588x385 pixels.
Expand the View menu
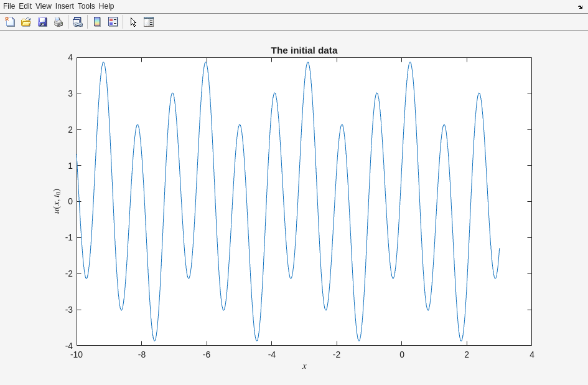coord(44,6)
